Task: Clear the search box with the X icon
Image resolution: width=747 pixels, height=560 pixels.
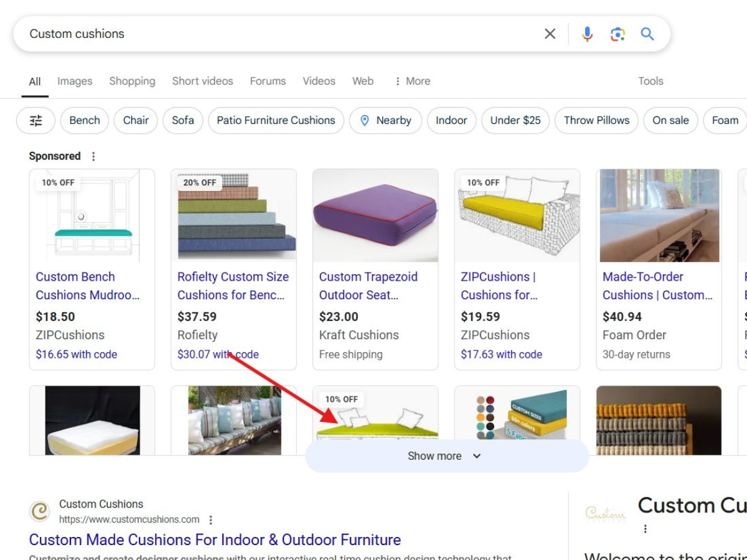Action: 550,34
